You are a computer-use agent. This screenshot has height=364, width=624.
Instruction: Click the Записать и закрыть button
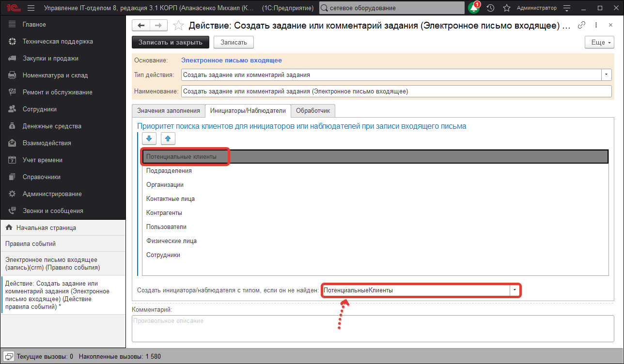[170, 42]
